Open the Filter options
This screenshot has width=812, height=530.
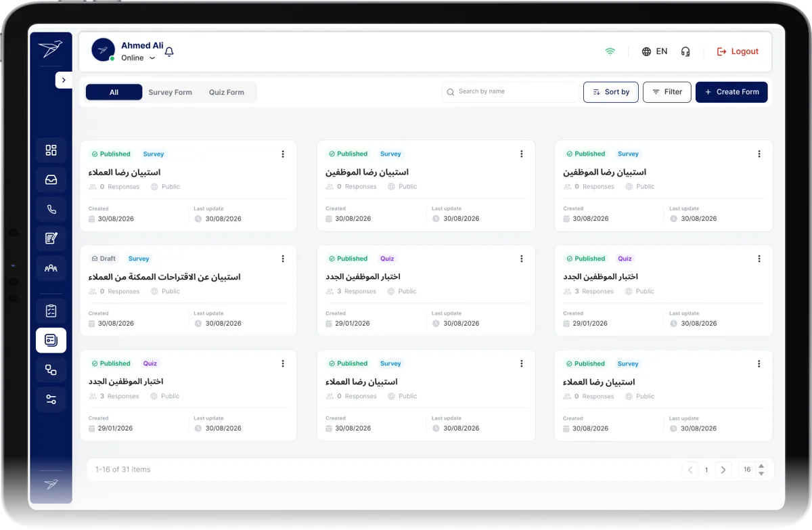click(x=667, y=92)
